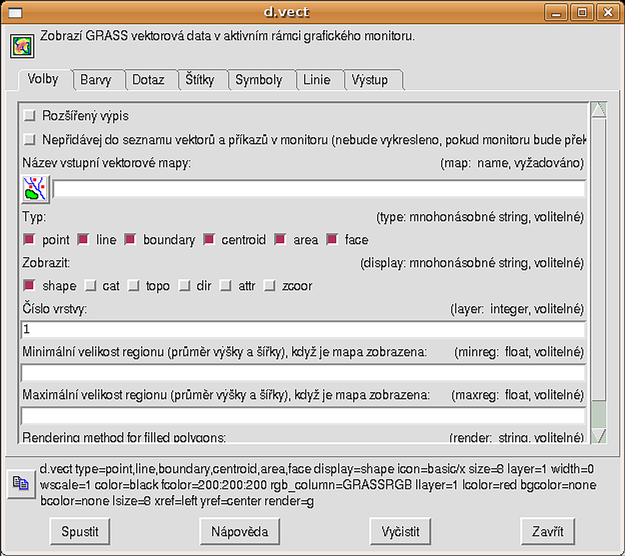Click the Číslo vrstvy input field

pos(303,330)
